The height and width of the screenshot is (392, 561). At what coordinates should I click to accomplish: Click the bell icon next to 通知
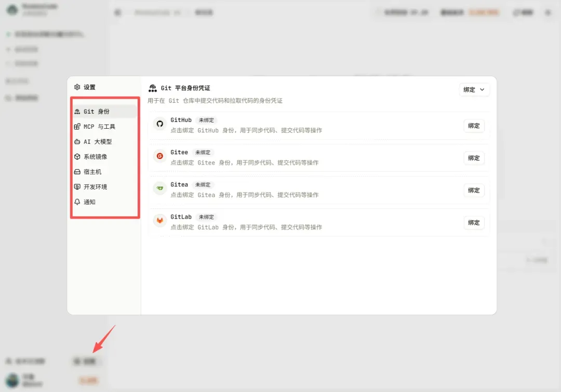(x=77, y=202)
